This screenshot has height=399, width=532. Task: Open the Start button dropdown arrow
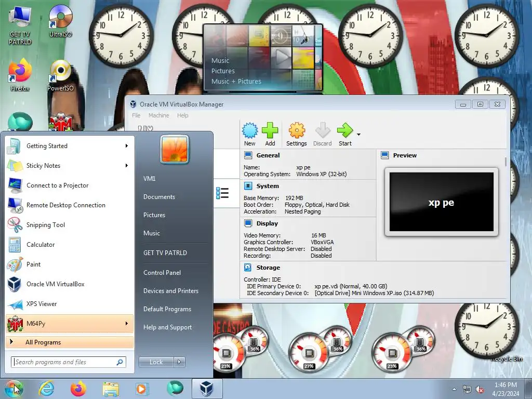click(358, 135)
